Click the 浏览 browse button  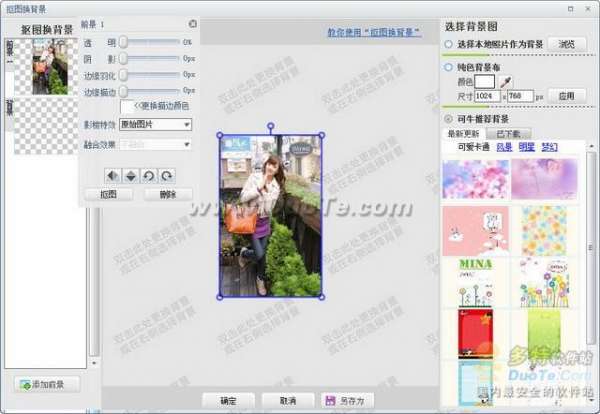(566, 44)
